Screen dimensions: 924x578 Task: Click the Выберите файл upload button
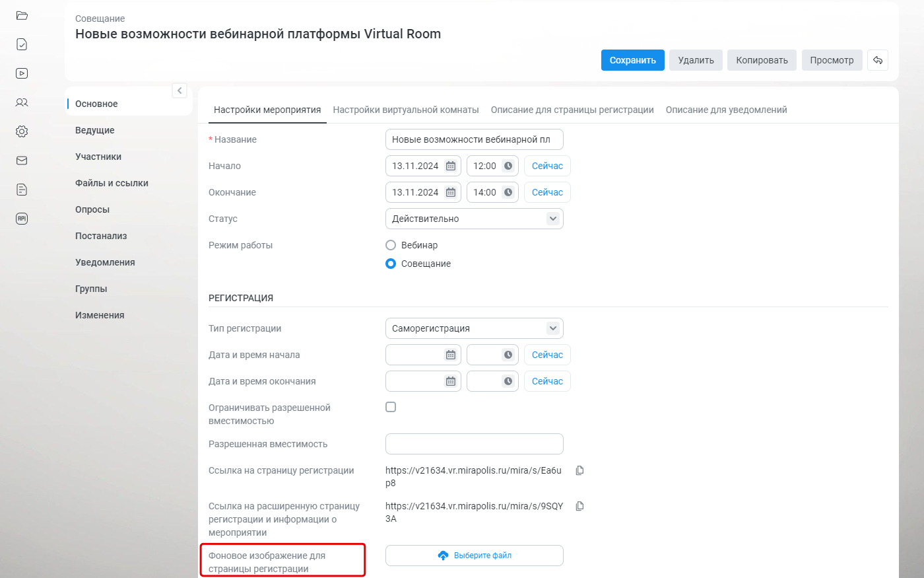point(475,556)
